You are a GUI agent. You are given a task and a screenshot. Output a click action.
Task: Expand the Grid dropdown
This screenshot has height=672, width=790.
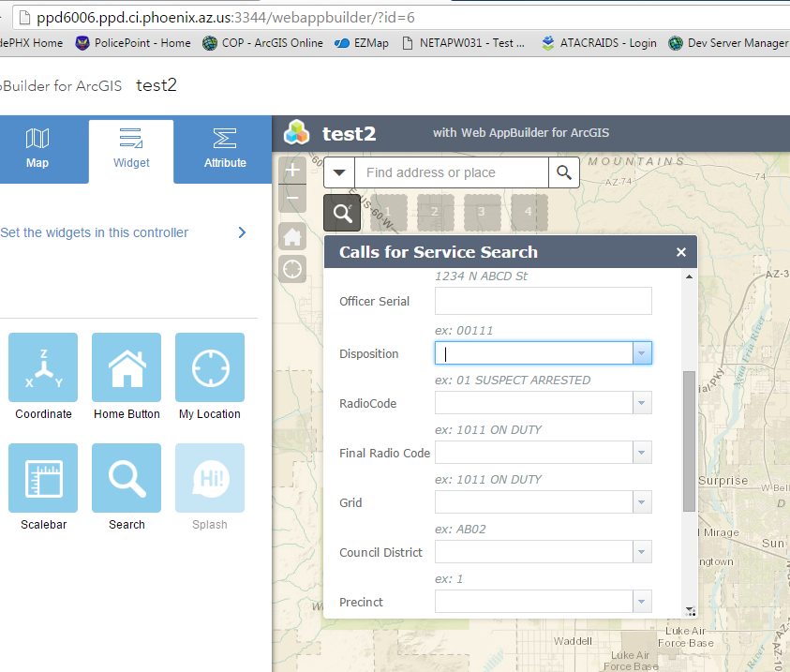coord(642,502)
